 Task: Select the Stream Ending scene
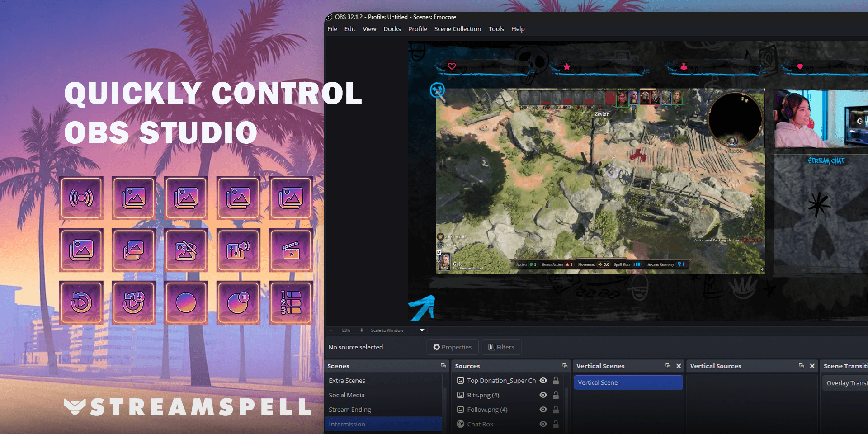[x=383, y=410]
